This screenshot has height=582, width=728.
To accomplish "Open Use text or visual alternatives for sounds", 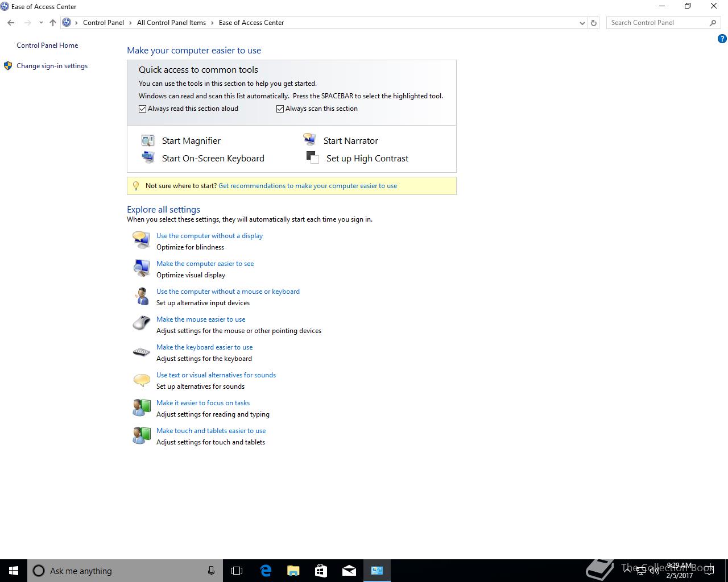I will [216, 375].
